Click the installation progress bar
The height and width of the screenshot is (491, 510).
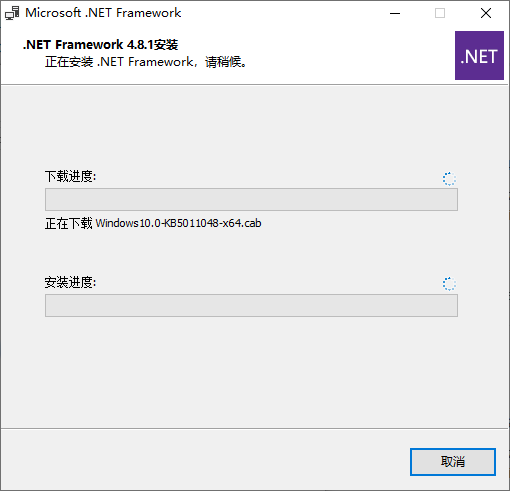[251, 305]
